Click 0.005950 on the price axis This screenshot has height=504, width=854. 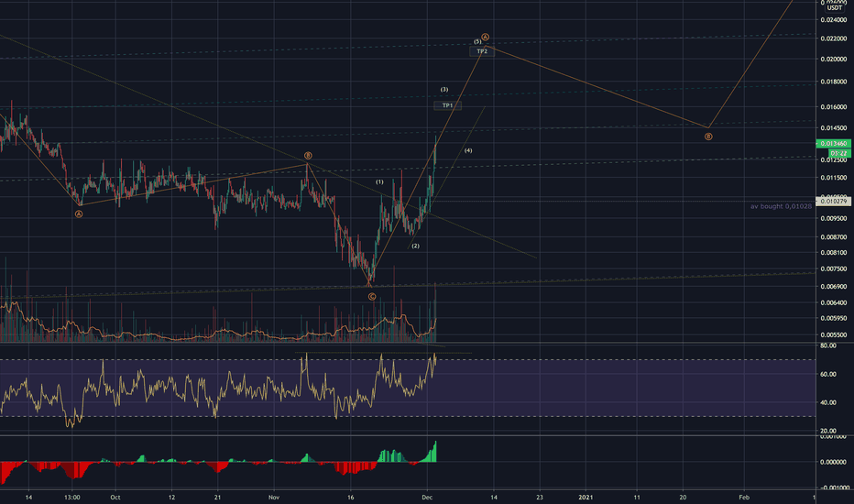(x=833, y=318)
